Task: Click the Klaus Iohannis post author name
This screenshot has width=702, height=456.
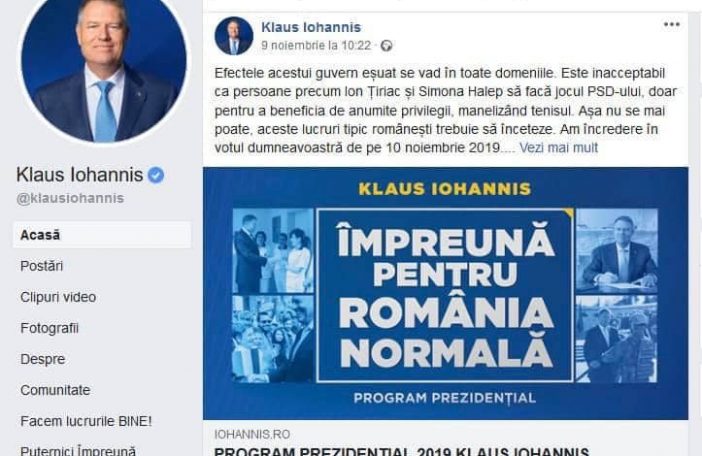Action: click(x=311, y=27)
